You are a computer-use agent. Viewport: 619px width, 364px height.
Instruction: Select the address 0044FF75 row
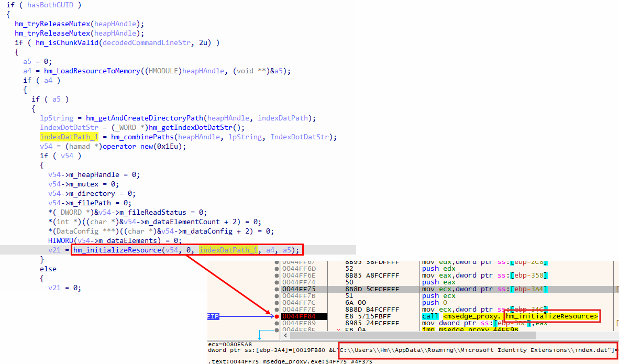click(x=299, y=290)
